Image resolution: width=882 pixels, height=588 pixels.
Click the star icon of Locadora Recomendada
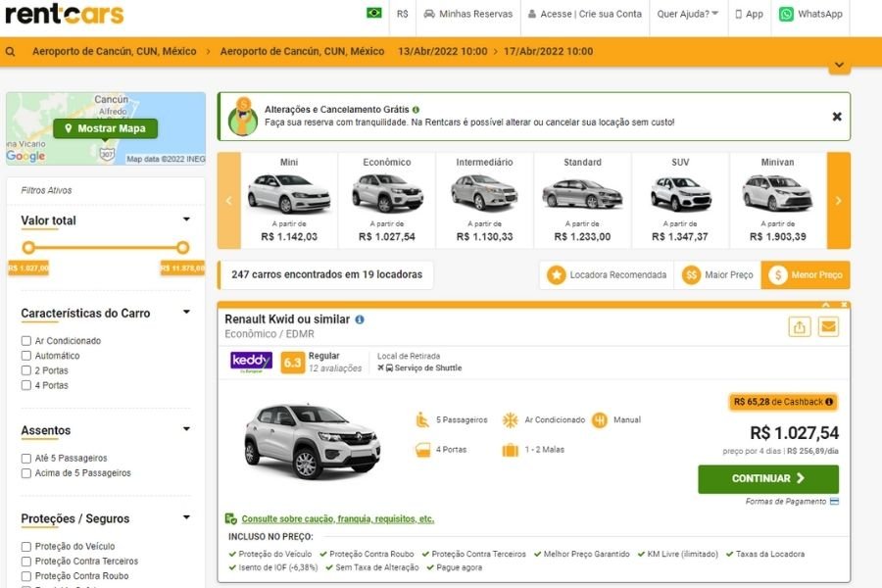click(557, 275)
